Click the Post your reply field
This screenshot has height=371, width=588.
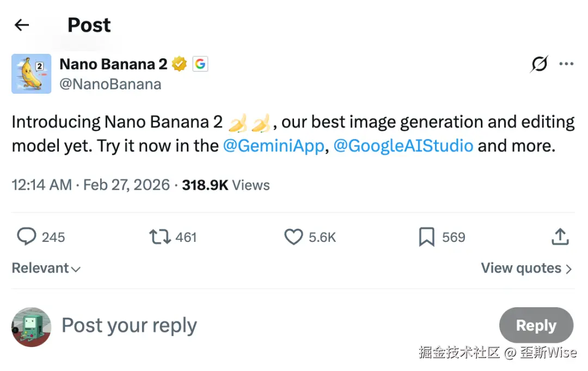click(x=218, y=326)
